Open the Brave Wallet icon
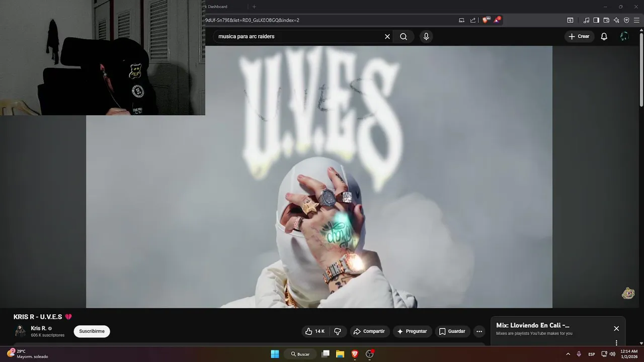The width and height of the screenshot is (644, 362). [606, 20]
